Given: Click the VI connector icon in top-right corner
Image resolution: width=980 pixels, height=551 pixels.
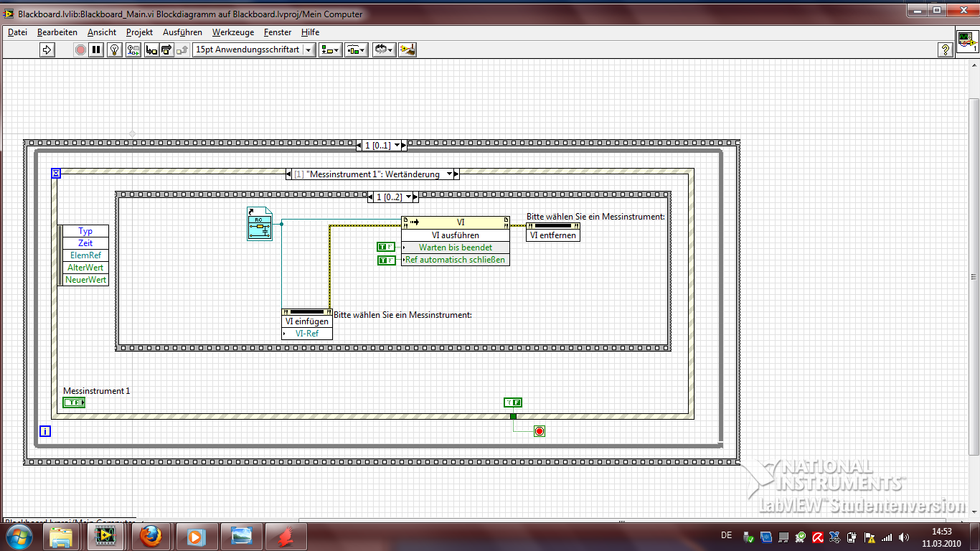Looking at the screenshot, I should (967, 42).
